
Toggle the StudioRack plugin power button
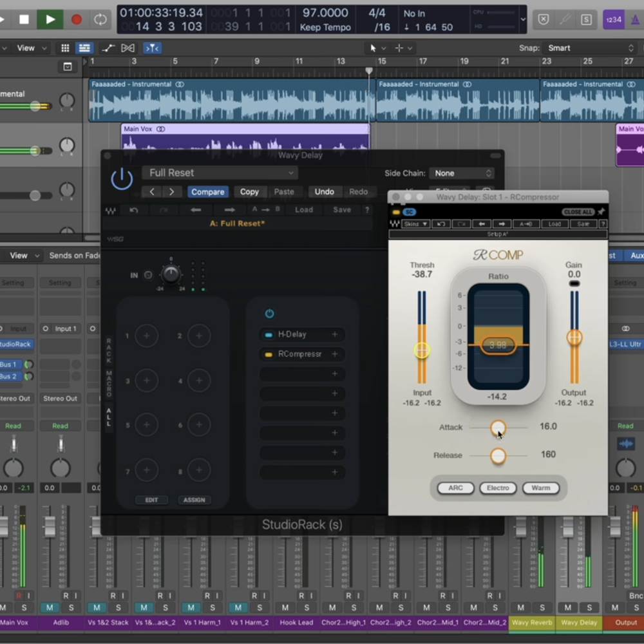122,178
